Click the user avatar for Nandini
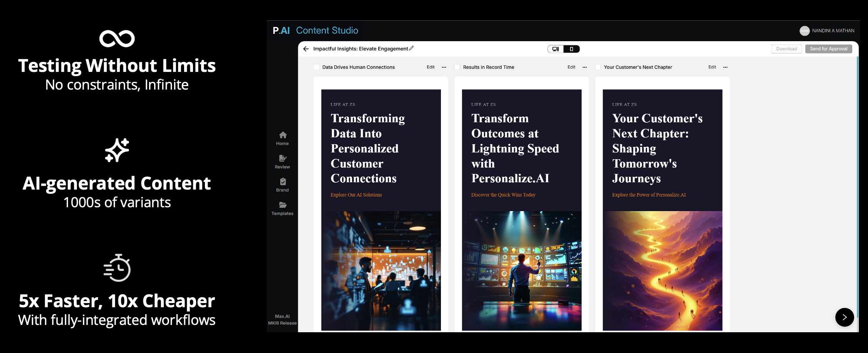The width and height of the screenshot is (868, 353). (805, 31)
